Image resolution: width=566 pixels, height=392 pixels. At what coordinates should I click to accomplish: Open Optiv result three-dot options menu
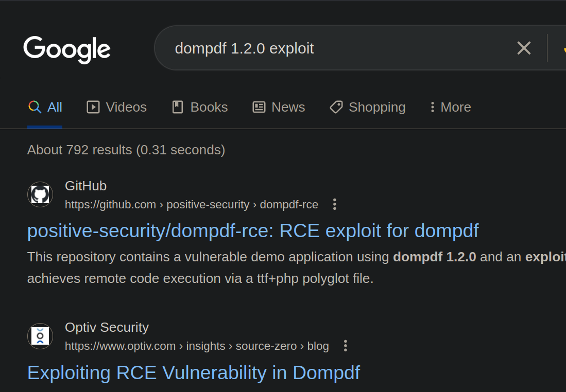346,346
